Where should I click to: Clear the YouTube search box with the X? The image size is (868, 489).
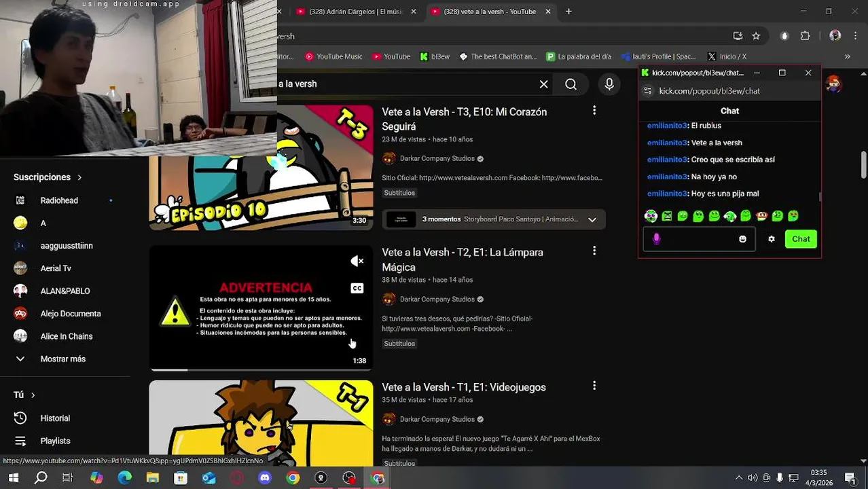pos(543,84)
